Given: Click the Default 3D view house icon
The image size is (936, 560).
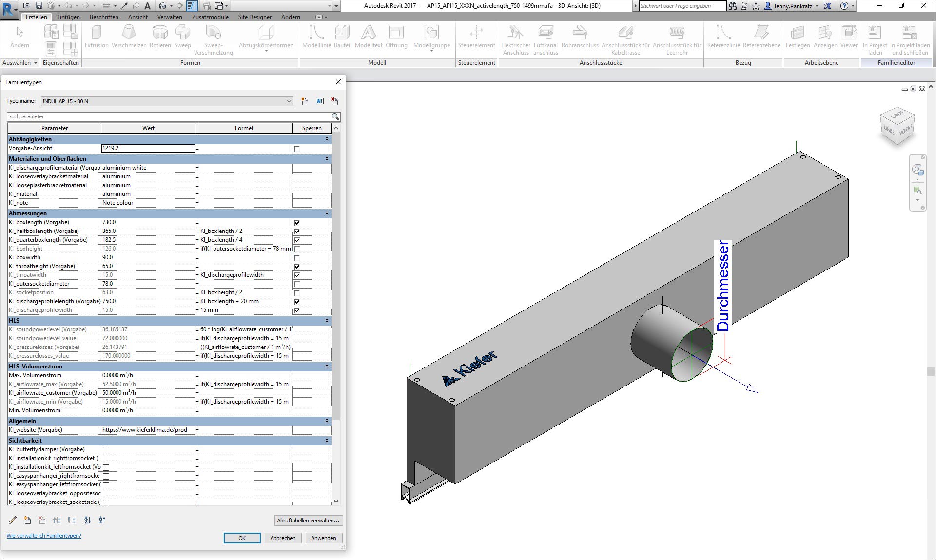Looking at the screenshot, I should pos(163,6).
